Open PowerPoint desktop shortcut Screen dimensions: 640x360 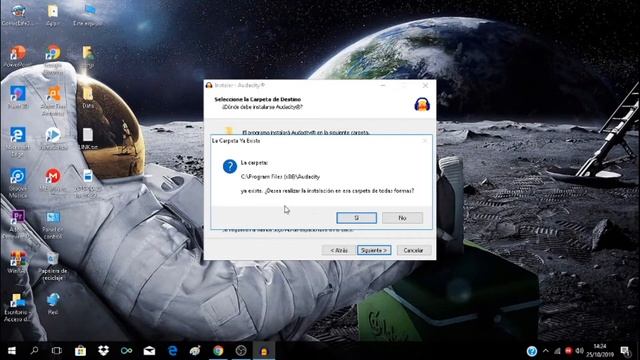click(x=18, y=53)
